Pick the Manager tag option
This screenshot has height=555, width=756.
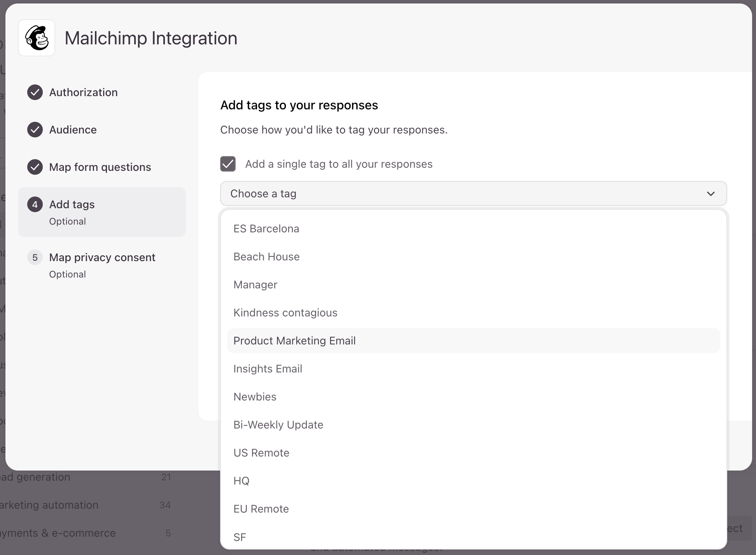[x=473, y=285]
